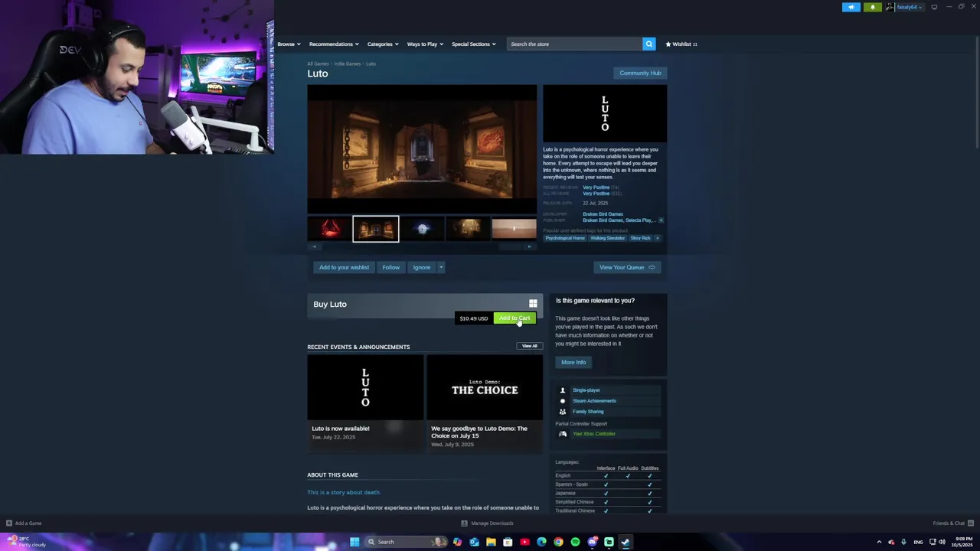Open the Ways to Play menu
This screenshot has width=980, height=551.
(425, 44)
